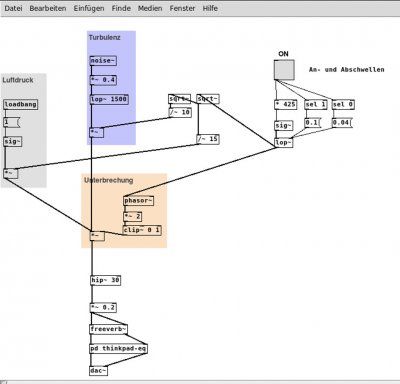This screenshot has width=400, height=384.
Task: Open the Hilfe menu
Action: click(x=210, y=8)
